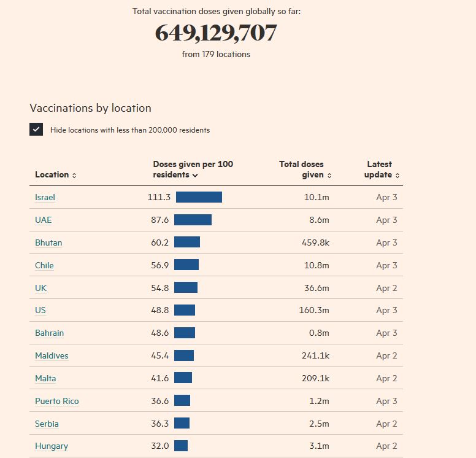Click sort arrow next to Doses given per 100 residents
476x458 pixels.
click(195, 176)
